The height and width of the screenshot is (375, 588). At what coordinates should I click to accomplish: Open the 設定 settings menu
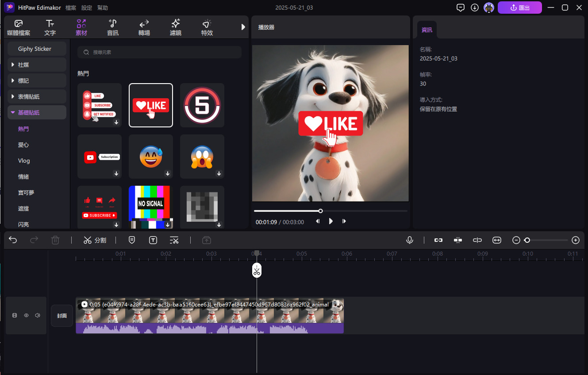(x=87, y=8)
